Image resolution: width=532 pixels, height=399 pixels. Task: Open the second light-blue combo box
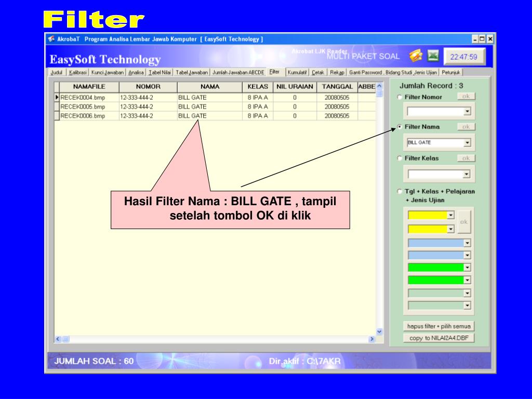[467, 255]
